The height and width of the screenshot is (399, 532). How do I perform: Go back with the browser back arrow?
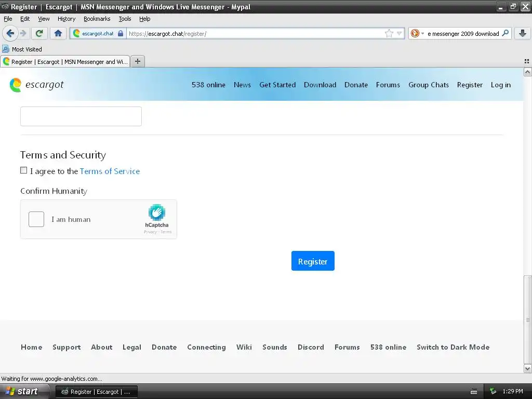[x=10, y=33]
